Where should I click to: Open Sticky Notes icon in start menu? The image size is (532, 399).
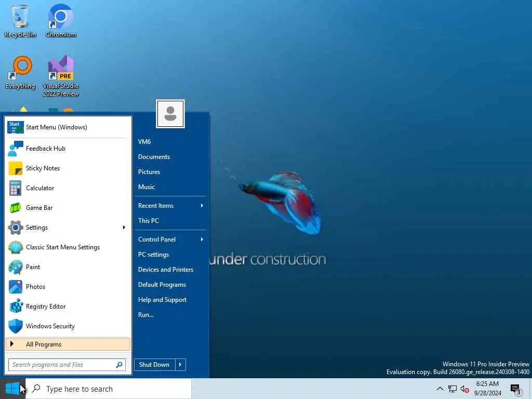coord(15,168)
